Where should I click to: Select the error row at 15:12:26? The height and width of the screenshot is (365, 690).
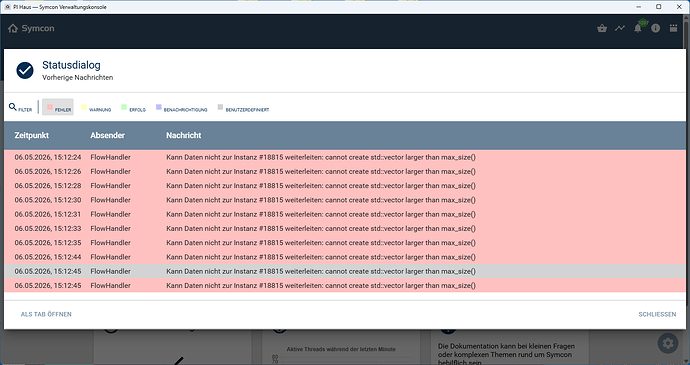click(345, 171)
